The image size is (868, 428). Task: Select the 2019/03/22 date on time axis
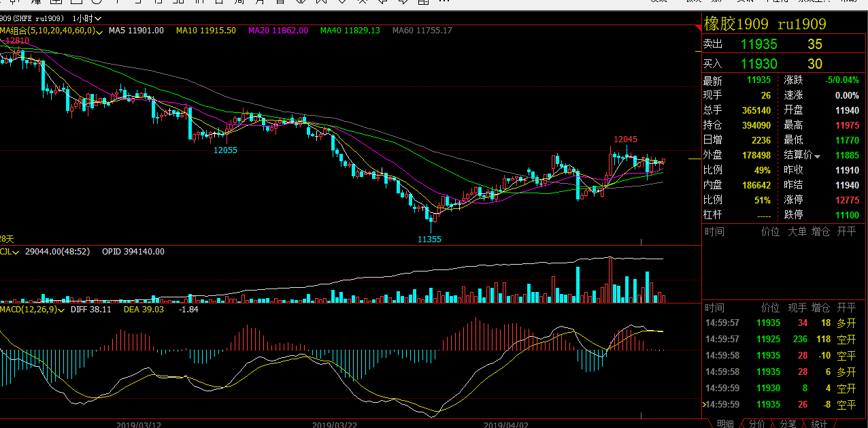pos(334,424)
